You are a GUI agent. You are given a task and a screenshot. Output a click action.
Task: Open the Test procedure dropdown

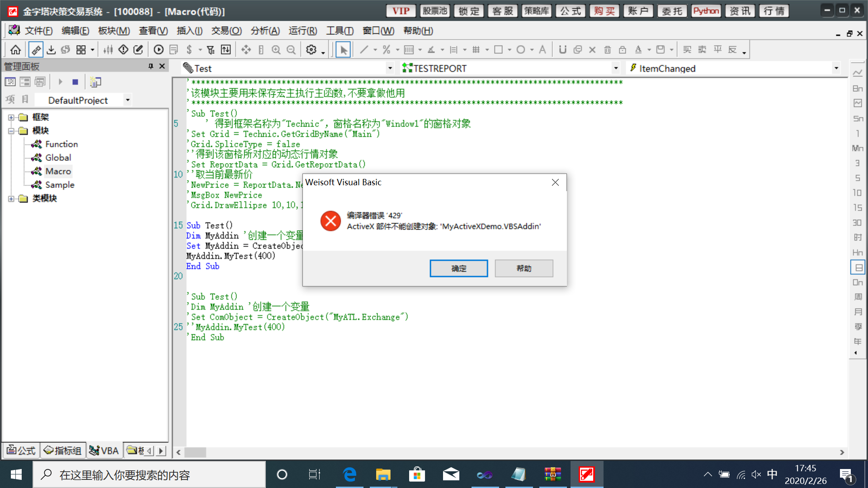[390, 68]
